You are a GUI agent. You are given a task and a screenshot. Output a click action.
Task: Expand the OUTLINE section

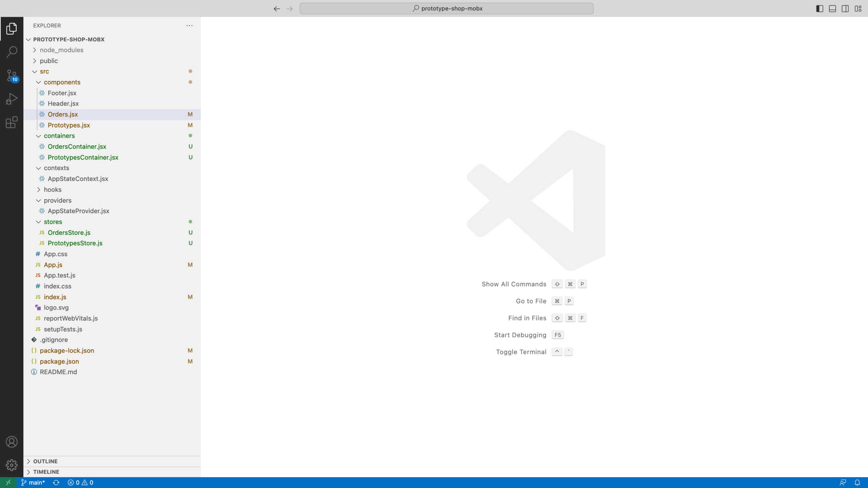pos(45,461)
